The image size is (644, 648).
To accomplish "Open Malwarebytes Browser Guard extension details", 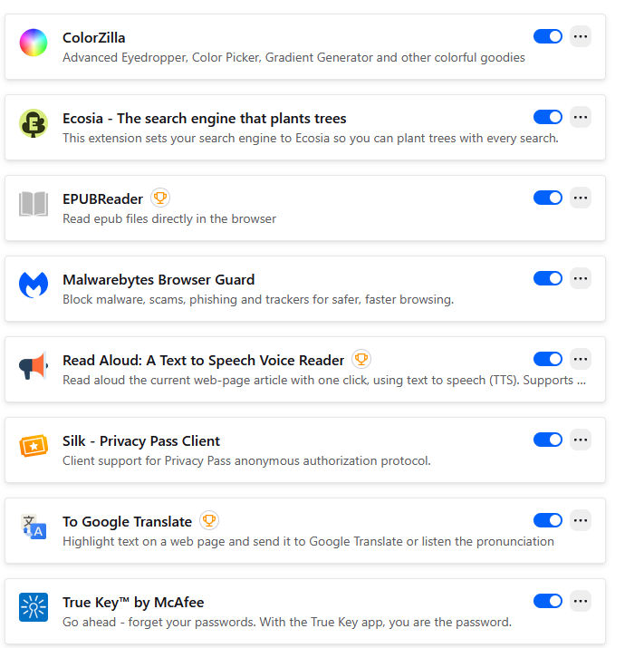I will tap(159, 279).
